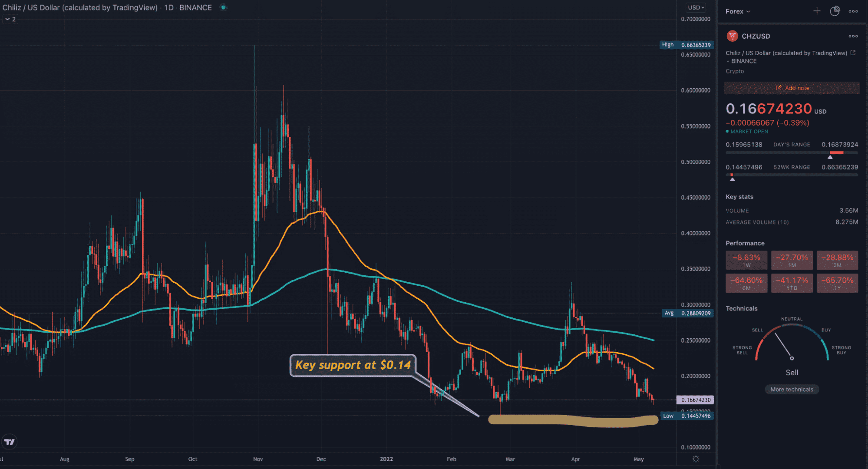Click the 2022 label on time axis

pyautogui.click(x=386, y=459)
